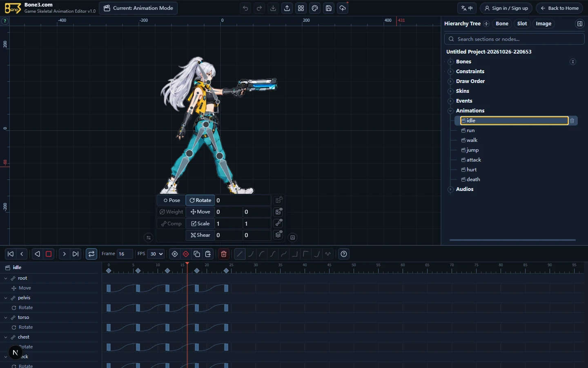Collapse the hierarchy side panel toggle
Image resolution: width=588 pixels, height=368 pixels.
[x=579, y=24]
